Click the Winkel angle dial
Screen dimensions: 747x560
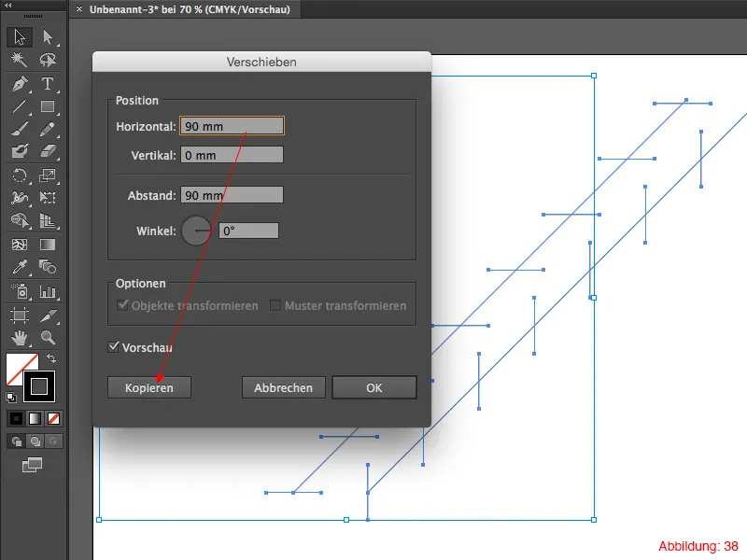tap(196, 231)
